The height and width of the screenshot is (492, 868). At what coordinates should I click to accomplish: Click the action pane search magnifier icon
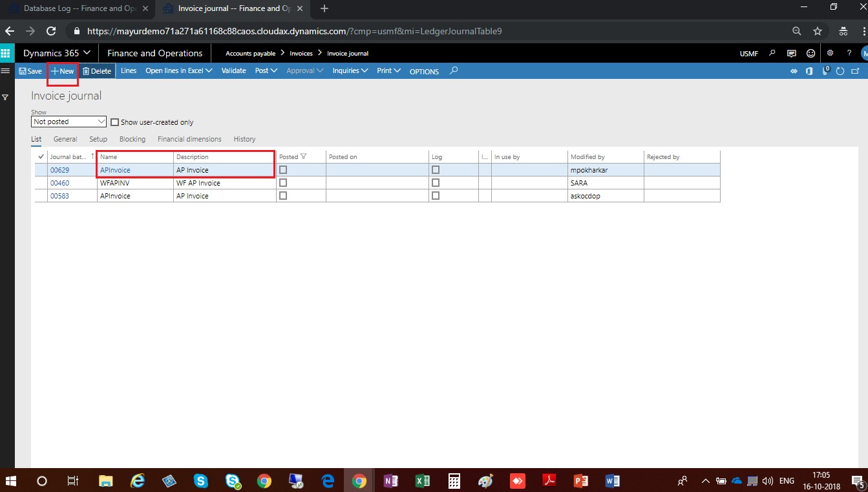tap(454, 71)
